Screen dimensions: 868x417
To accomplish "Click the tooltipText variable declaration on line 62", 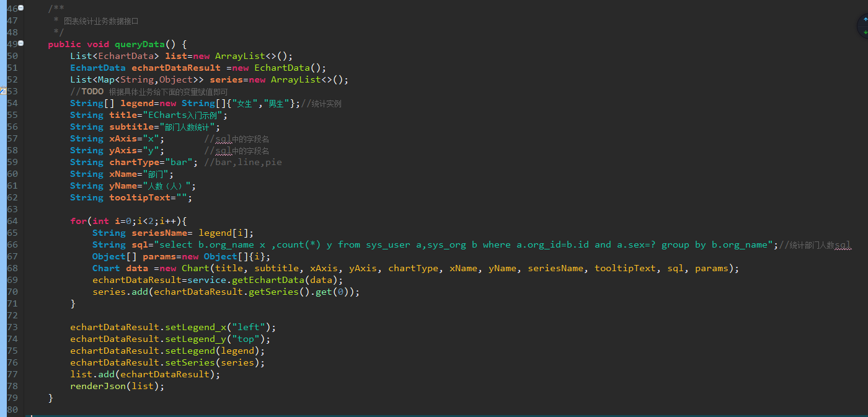I will 131,197.
